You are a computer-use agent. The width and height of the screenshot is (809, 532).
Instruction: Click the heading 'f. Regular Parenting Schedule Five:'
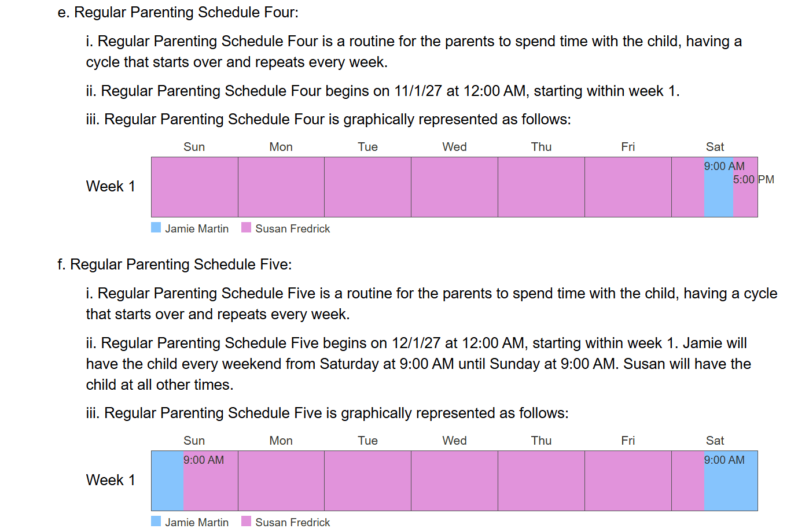click(x=175, y=264)
